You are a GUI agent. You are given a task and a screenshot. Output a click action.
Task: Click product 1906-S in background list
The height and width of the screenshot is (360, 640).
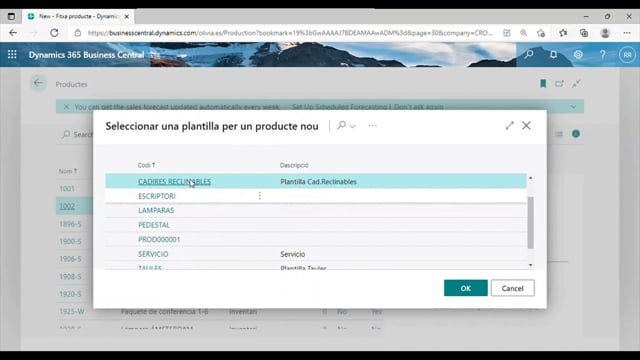pos(70,259)
